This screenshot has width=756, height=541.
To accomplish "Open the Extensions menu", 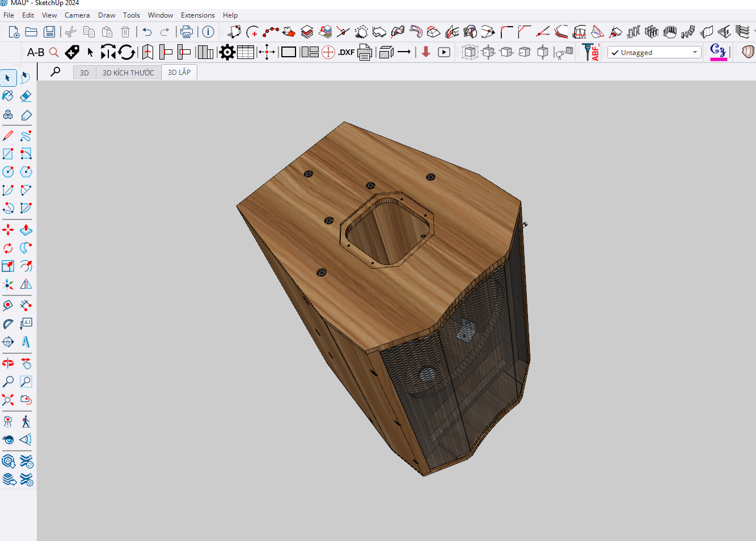I will click(x=197, y=15).
